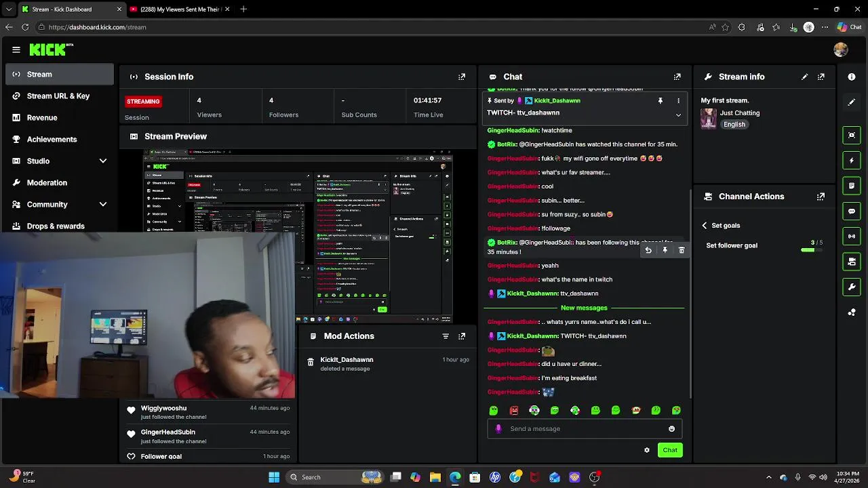
Task: Click the heart icon next to Wigglywooshu follow
Action: point(131,410)
